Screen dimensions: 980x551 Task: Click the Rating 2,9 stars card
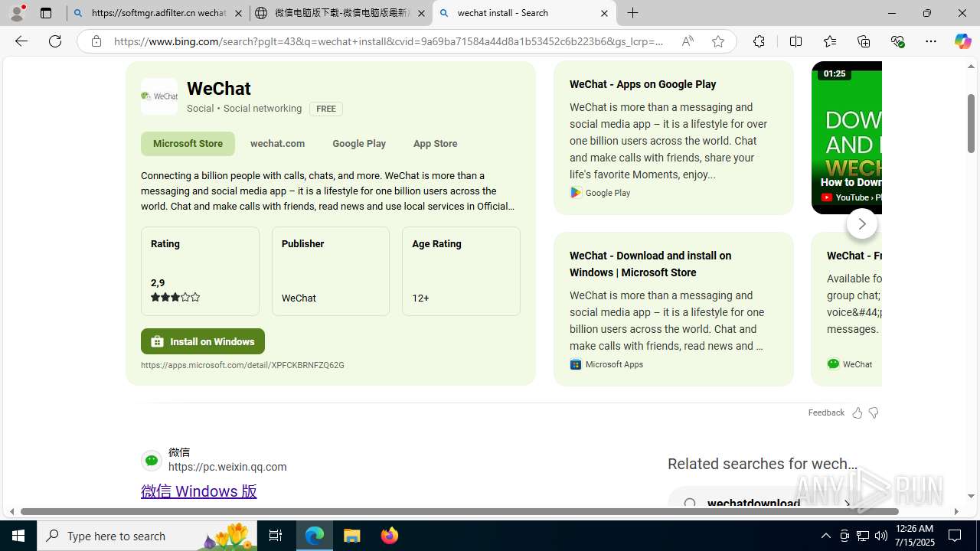[x=200, y=271]
